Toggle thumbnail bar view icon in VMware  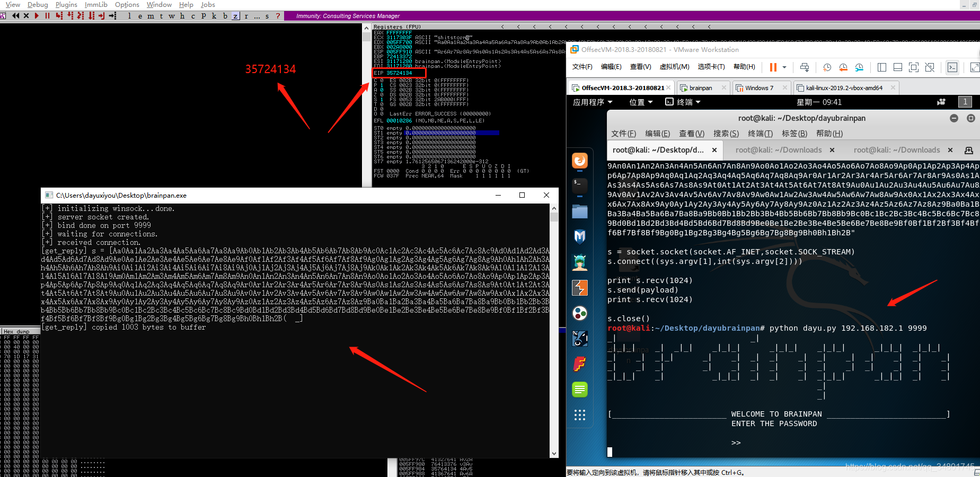tap(898, 67)
